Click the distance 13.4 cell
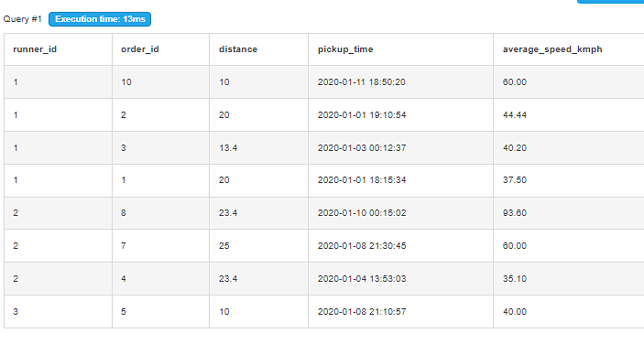The height and width of the screenshot is (344, 644). point(258,147)
